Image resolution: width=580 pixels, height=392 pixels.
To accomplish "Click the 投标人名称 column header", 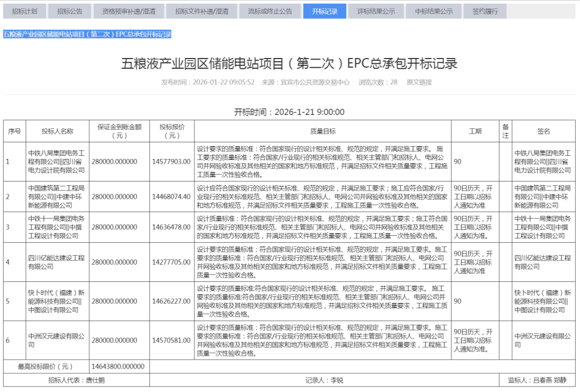I will coord(57,131).
